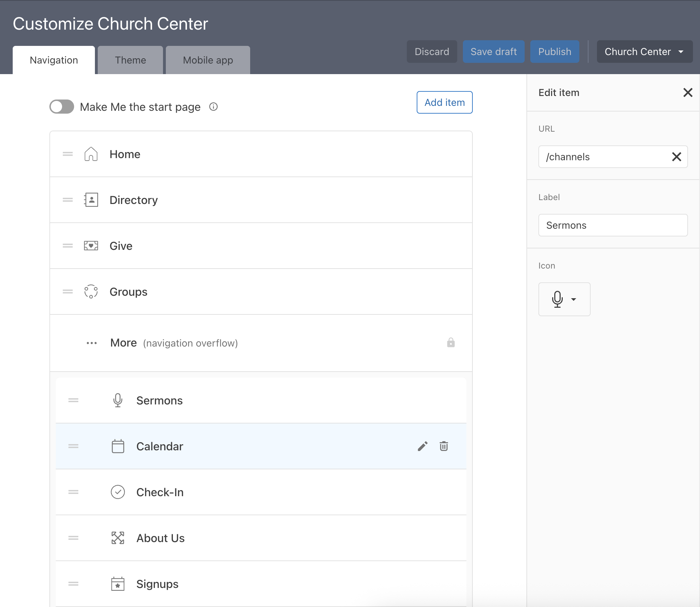The height and width of the screenshot is (607, 700).
Task: Click the Discard button
Action: 432,52
